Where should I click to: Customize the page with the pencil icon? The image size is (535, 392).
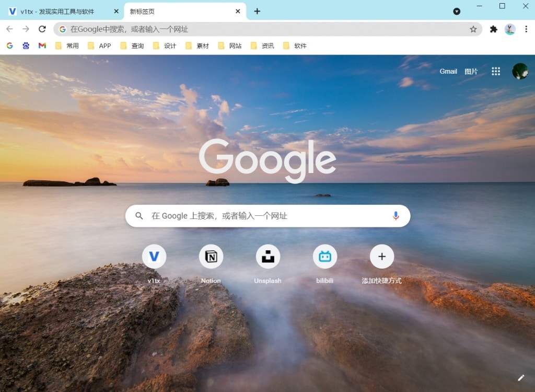coord(521,378)
